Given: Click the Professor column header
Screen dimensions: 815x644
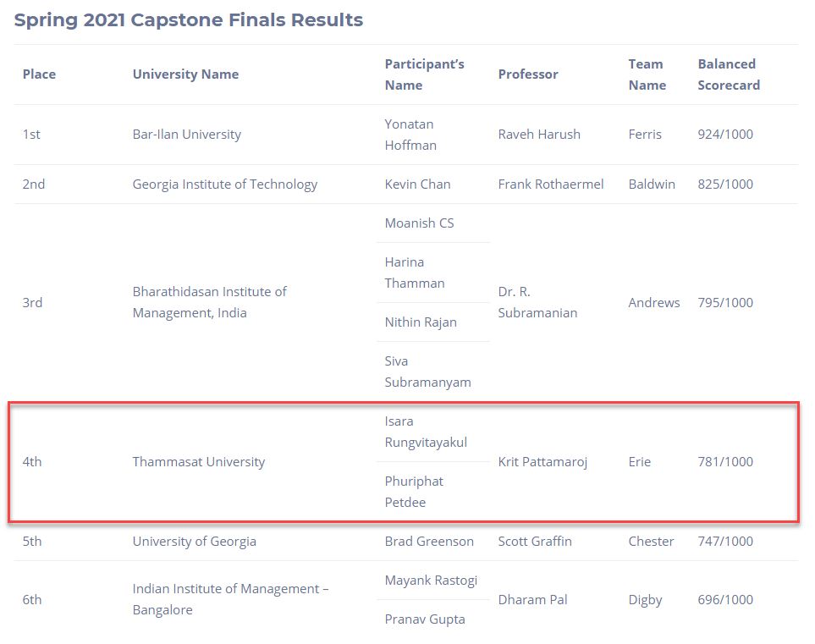Looking at the screenshot, I should (528, 74).
